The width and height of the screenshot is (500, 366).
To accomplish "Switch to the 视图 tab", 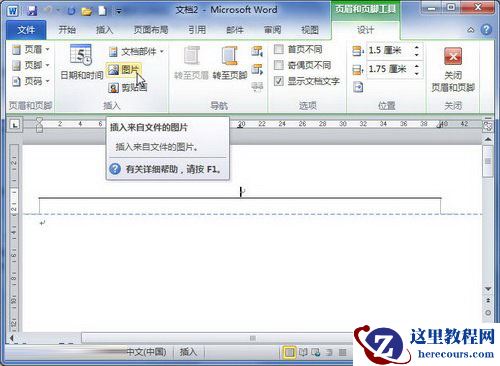I will coord(310,30).
